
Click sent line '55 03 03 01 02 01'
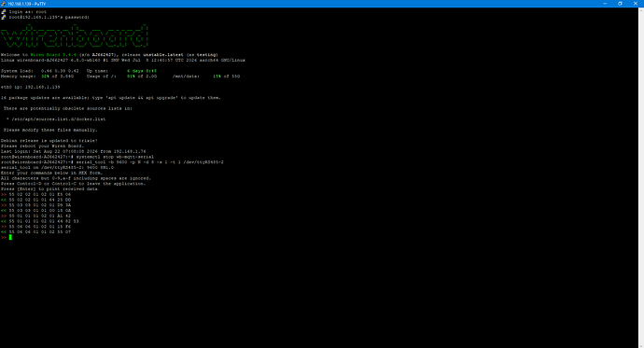point(35,205)
